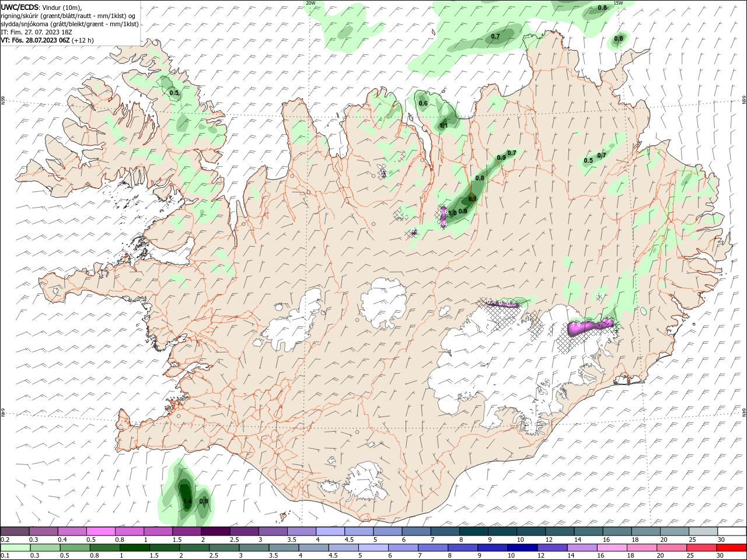Click the "0.9" value beside the offshore 1.4
Viewport: 747px width, 560px height.
coord(204,501)
